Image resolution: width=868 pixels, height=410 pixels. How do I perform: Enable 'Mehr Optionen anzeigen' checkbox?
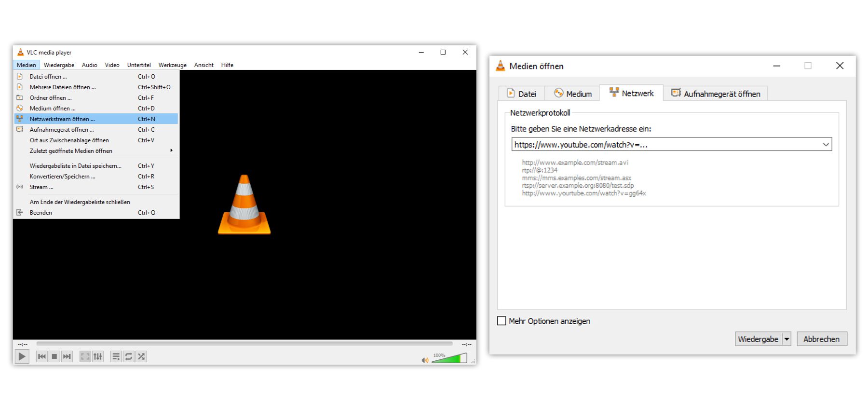click(502, 321)
